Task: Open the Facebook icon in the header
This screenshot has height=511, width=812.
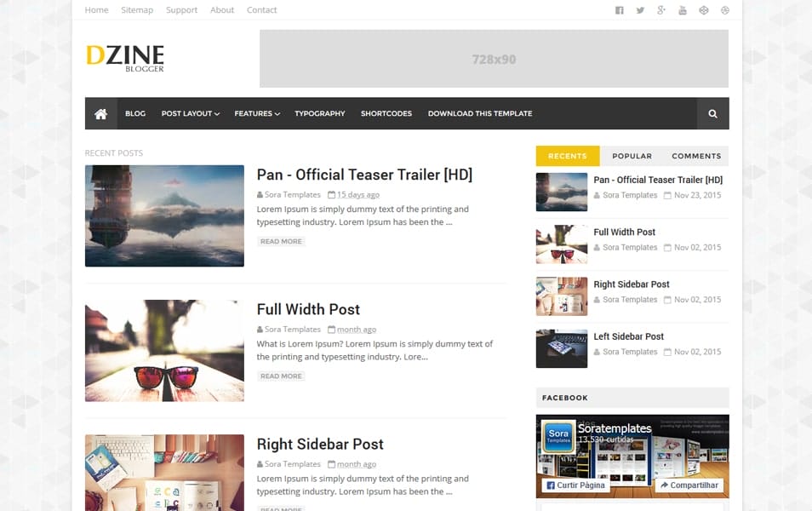Action: pyautogui.click(x=619, y=10)
